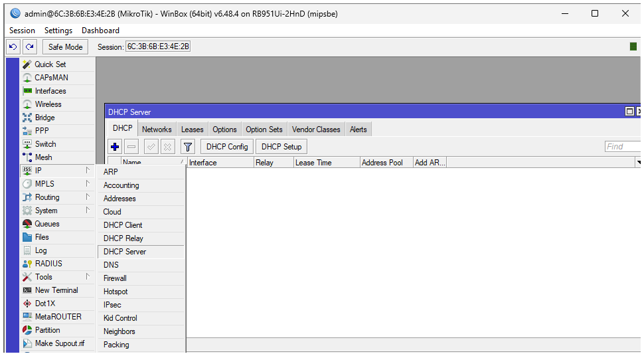
Task: Open Make Supout.rif in sidebar
Action: pos(58,343)
